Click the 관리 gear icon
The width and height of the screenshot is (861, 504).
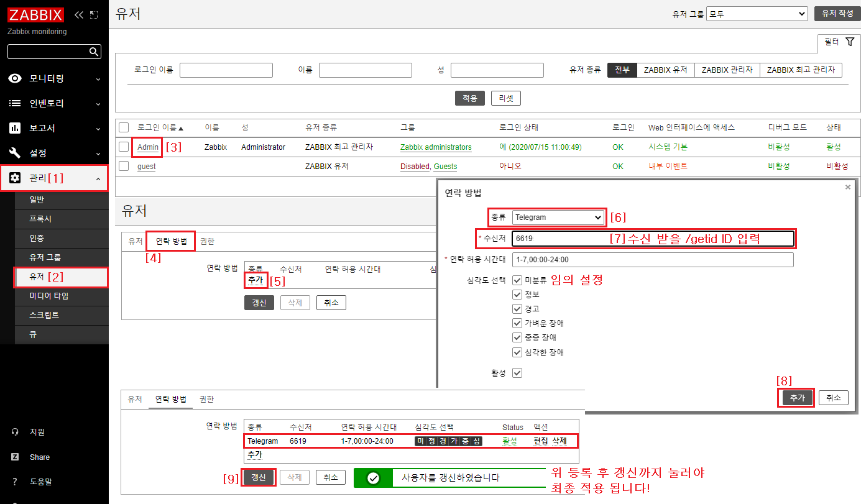(15, 178)
